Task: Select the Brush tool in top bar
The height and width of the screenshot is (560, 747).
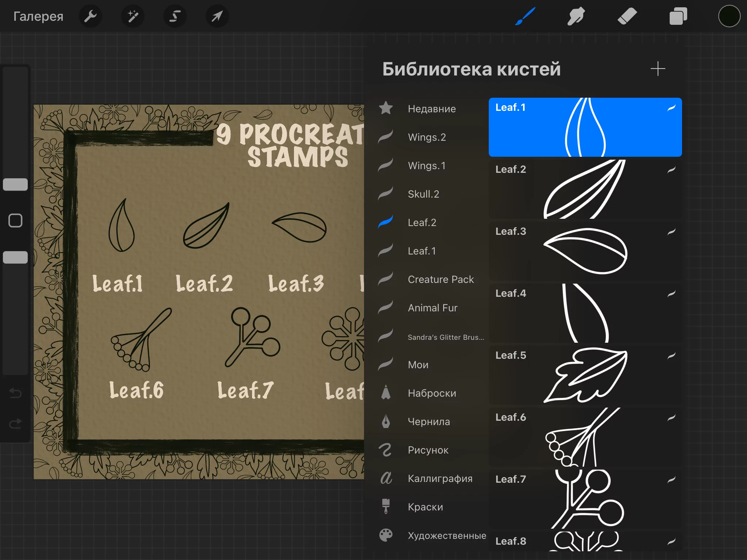Action: click(x=525, y=16)
